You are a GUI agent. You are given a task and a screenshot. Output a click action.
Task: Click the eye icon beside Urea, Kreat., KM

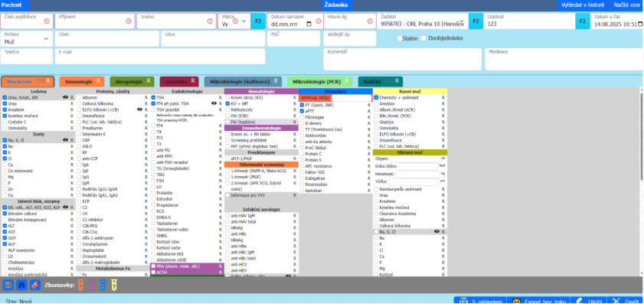click(65, 98)
